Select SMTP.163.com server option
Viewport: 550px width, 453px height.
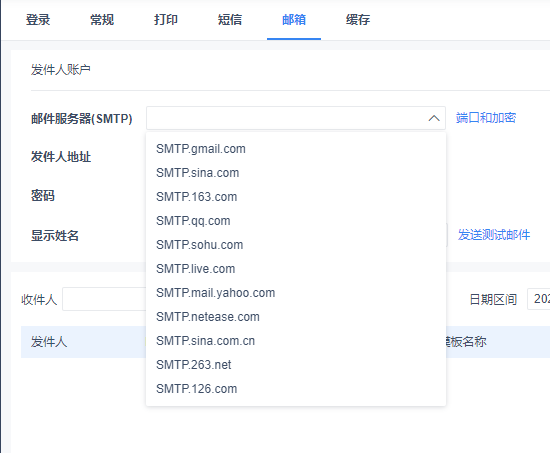tap(296, 197)
